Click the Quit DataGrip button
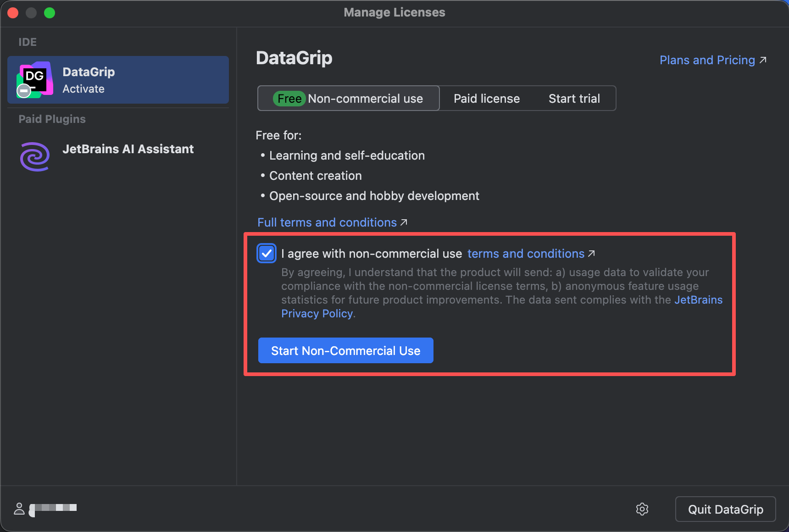The image size is (789, 532). [x=725, y=509]
